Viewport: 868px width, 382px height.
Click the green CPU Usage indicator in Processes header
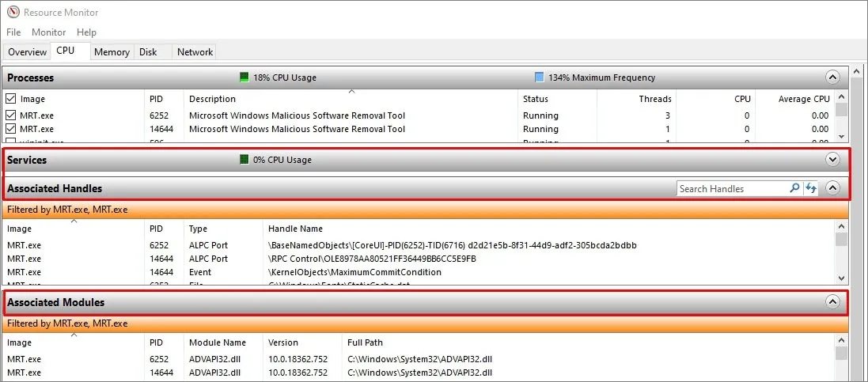(x=244, y=78)
